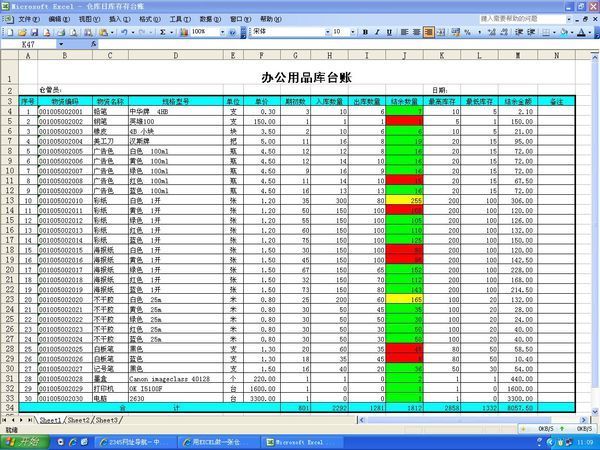Select row 13 header
Viewport: 600px width, 450px height.
(10, 200)
